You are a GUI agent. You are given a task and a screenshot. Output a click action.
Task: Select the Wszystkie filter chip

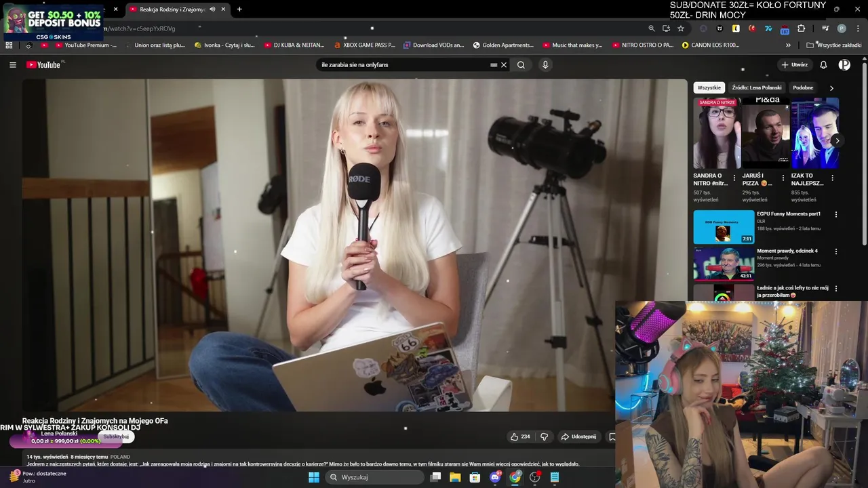709,87
